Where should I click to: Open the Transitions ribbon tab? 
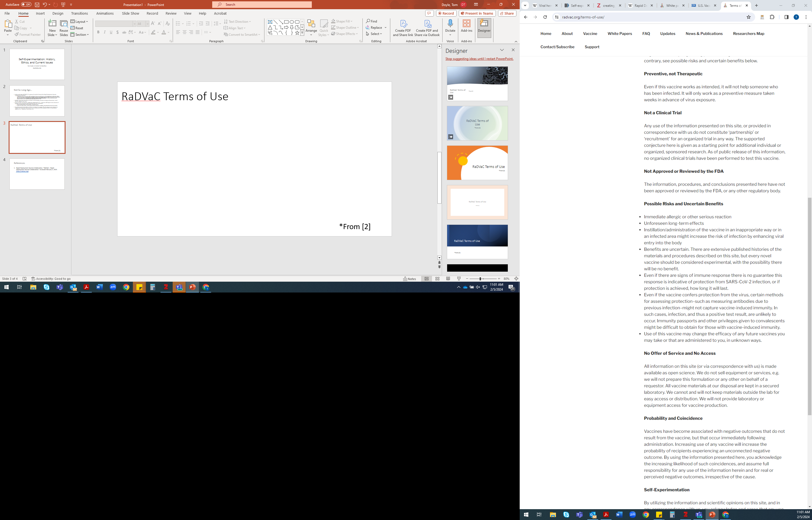[79, 14]
